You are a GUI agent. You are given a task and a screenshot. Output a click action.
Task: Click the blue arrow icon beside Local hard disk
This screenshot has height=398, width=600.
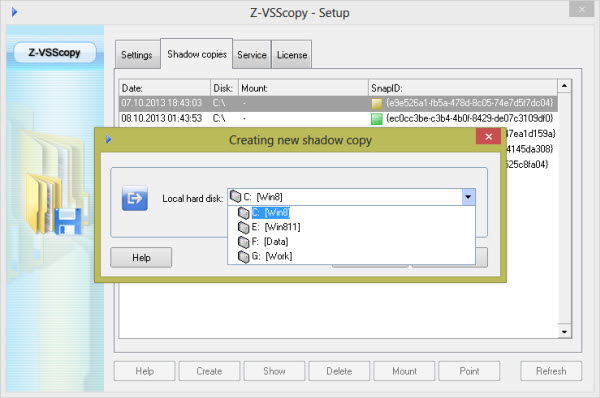tap(135, 198)
